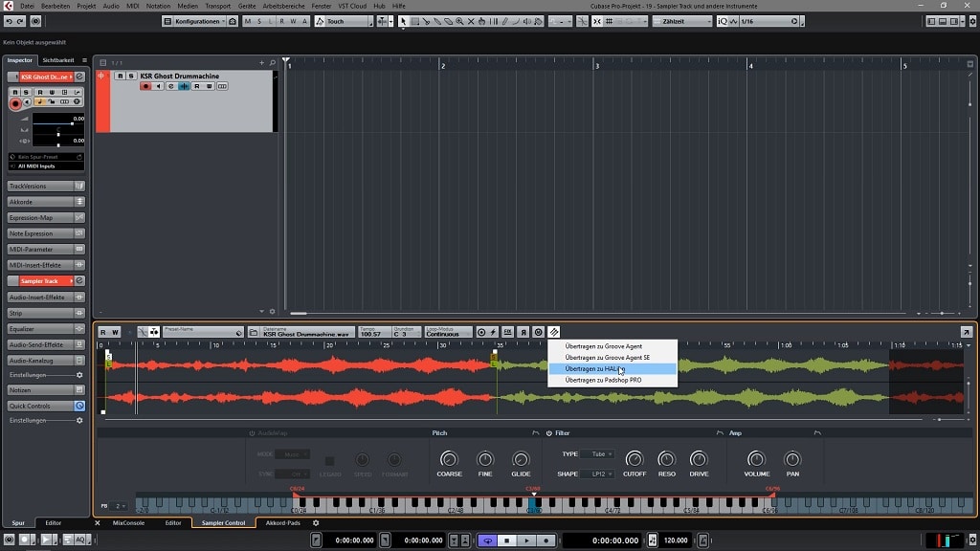
Task: Open the Projekt menu
Action: 86,7
